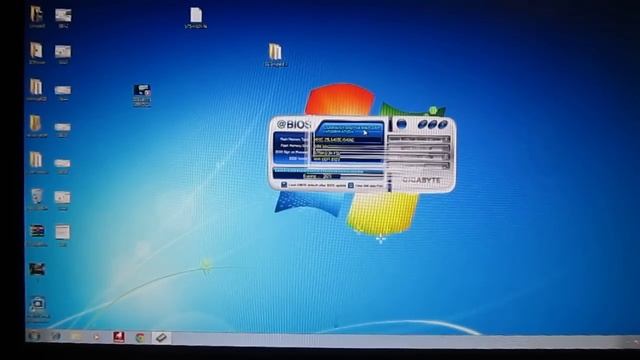This screenshot has height=360, width=640.
Task: Launch Google Chrome from the taskbar
Action: [x=140, y=338]
